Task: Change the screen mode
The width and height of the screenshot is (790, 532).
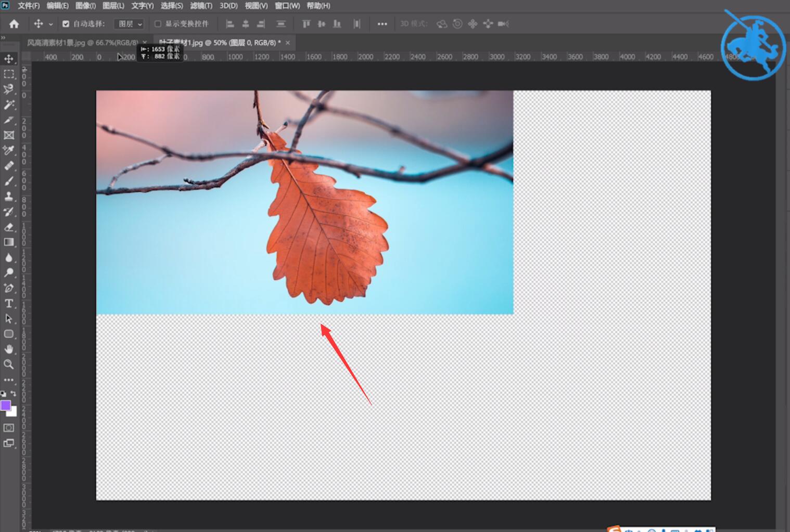Action: coord(9,443)
